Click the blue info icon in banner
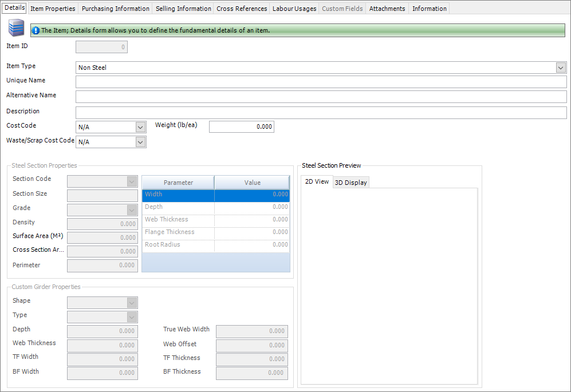571x392 pixels. point(36,30)
